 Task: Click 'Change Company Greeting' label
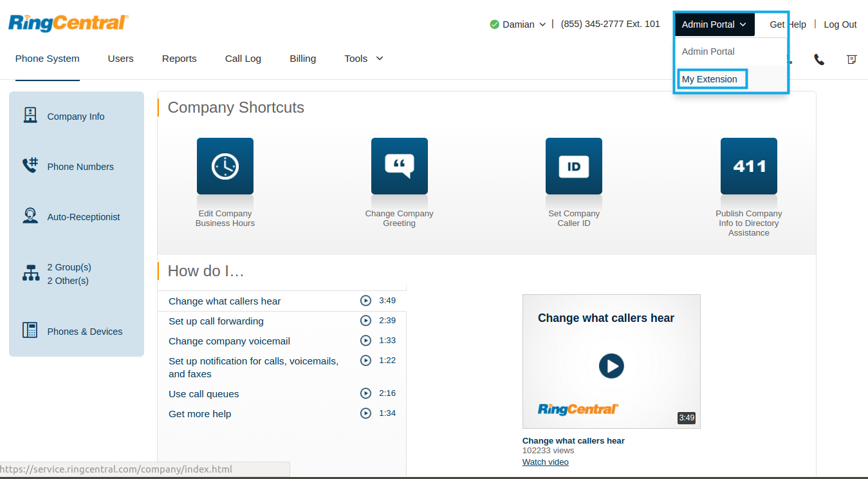coord(400,218)
